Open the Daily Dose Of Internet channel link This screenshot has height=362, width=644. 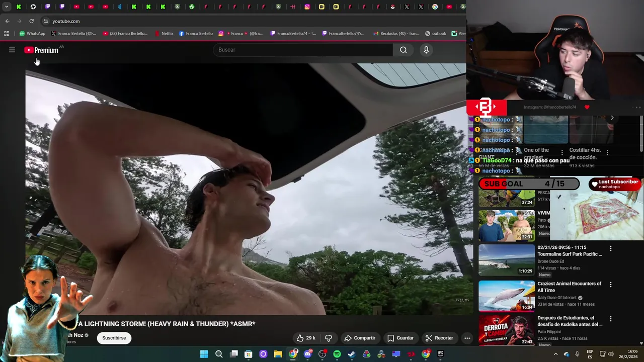pos(557,298)
